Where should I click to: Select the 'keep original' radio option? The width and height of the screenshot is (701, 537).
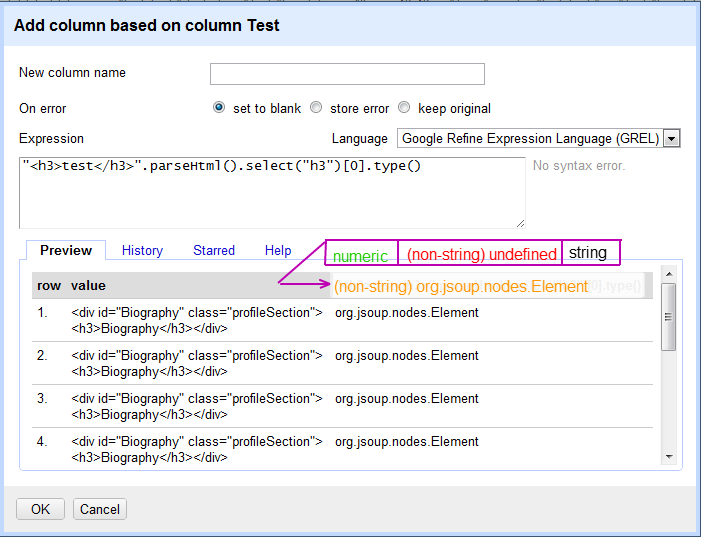click(404, 108)
